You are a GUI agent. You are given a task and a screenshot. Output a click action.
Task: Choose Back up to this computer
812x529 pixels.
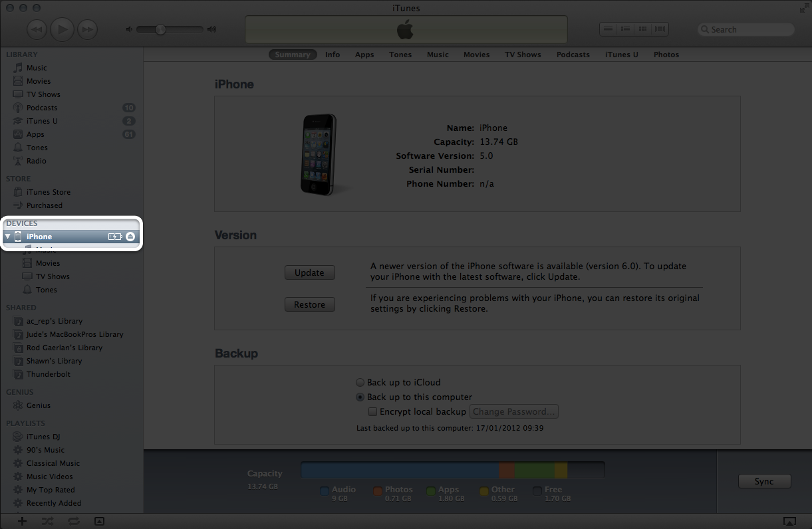360,397
